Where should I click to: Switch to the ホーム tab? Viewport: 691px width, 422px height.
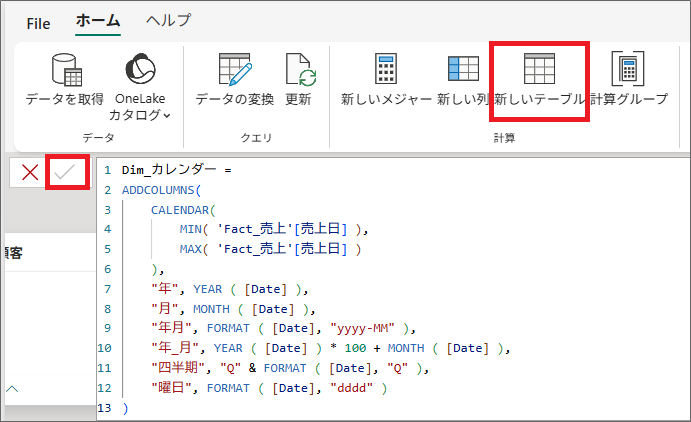point(98,21)
